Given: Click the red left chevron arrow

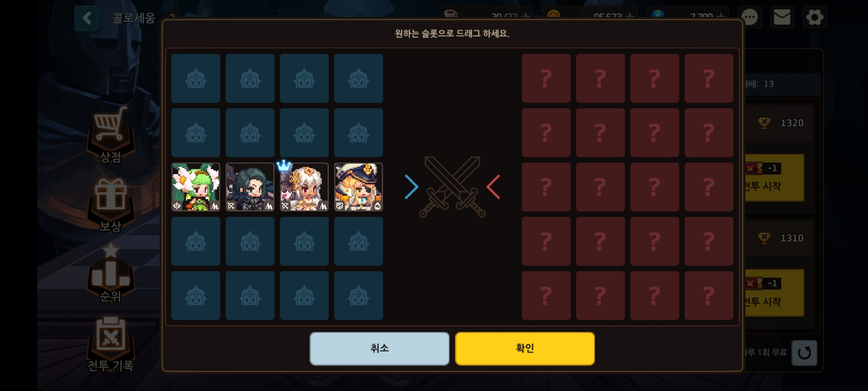Looking at the screenshot, I should 493,187.
